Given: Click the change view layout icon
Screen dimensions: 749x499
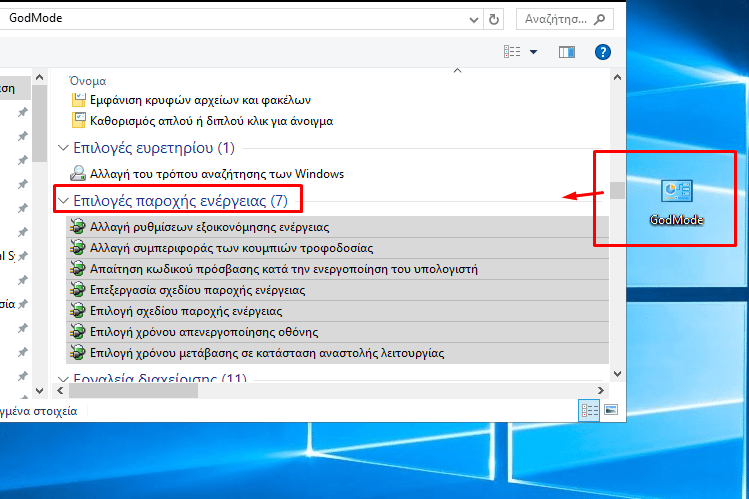Looking at the screenshot, I should coord(513,52).
